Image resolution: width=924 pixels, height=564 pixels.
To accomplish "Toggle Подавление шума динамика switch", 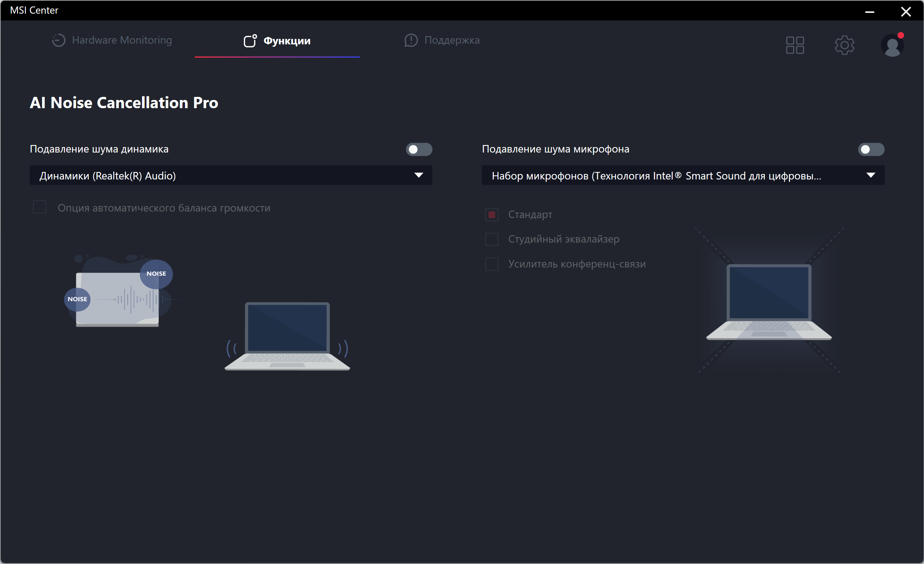I will [x=419, y=149].
